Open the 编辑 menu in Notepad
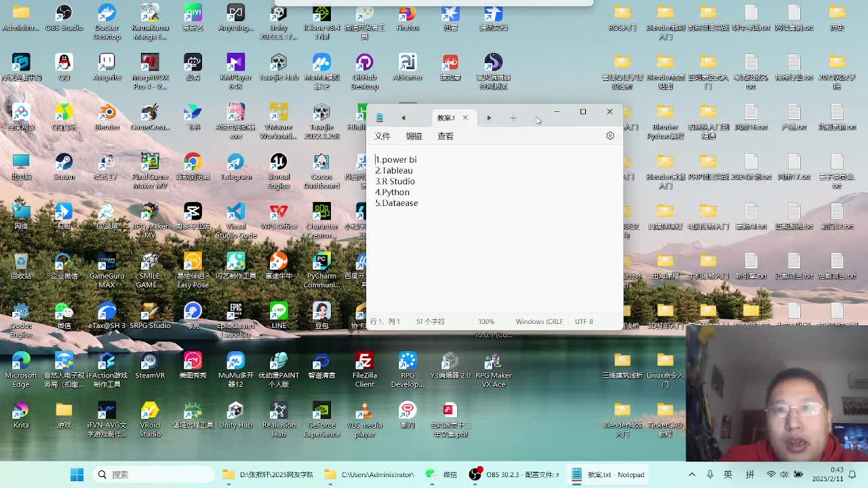Image resolution: width=868 pixels, height=488 pixels. tap(414, 136)
